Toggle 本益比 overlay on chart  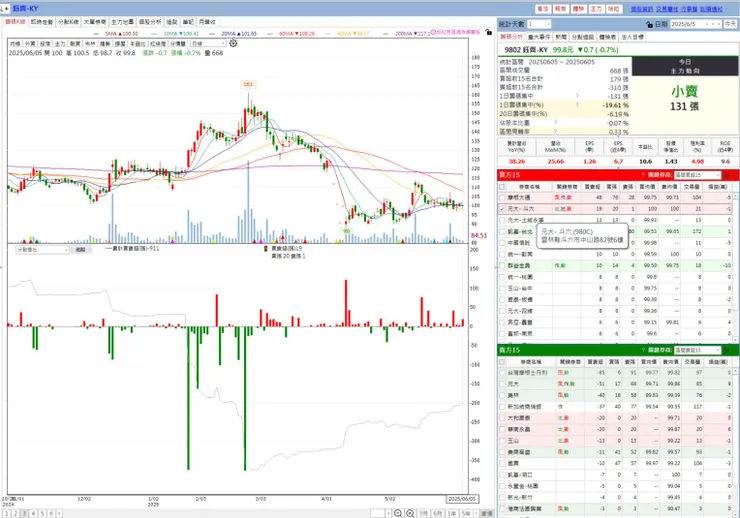[x=137, y=44]
